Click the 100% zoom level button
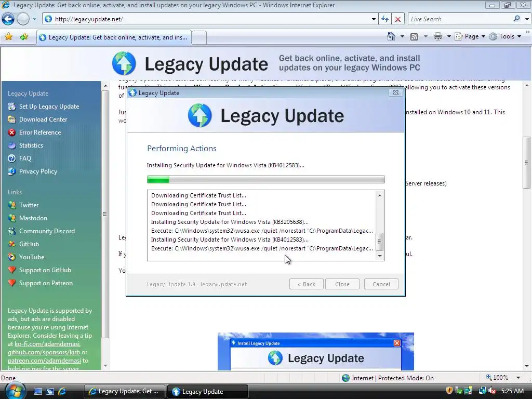Screen dimensions: 532x399 (x=497, y=378)
